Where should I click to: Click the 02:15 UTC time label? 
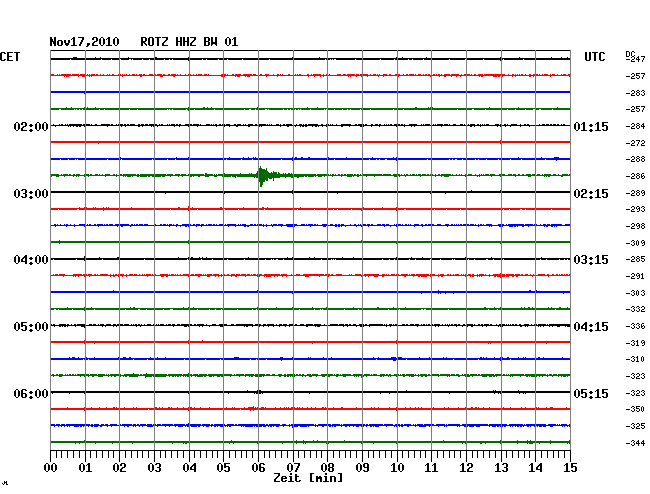click(x=591, y=194)
